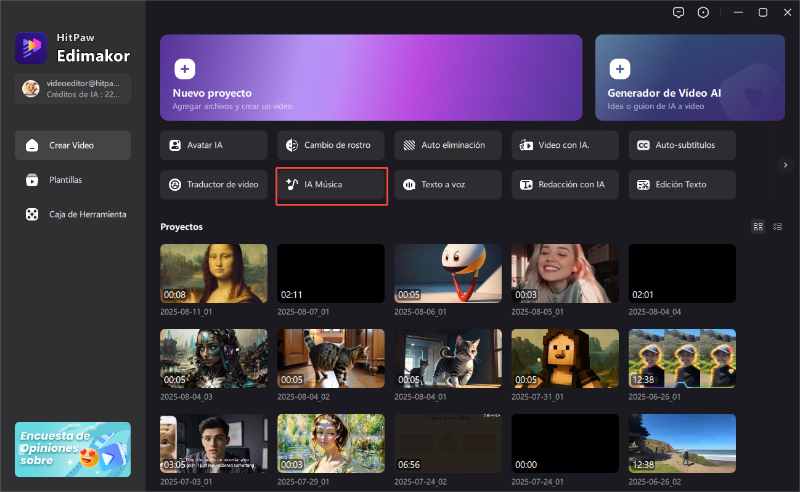Launch Auto eliminación tool
This screenshot has height=492, width=800.
[448, 145]
